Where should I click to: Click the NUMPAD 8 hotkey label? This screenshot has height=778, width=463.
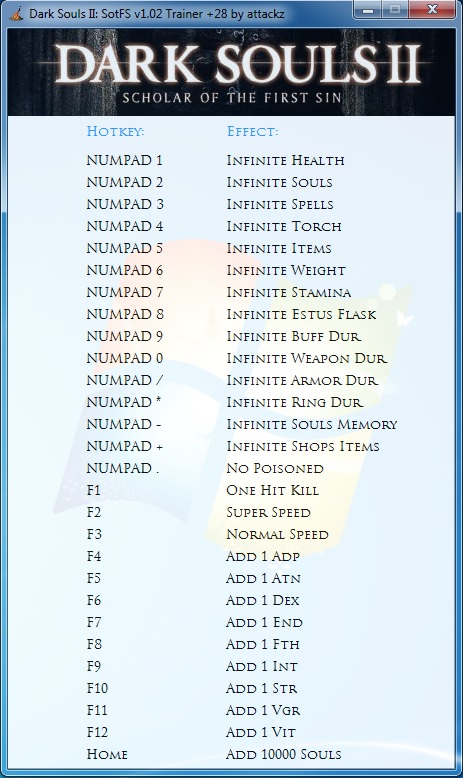click(x=125, y=314)
